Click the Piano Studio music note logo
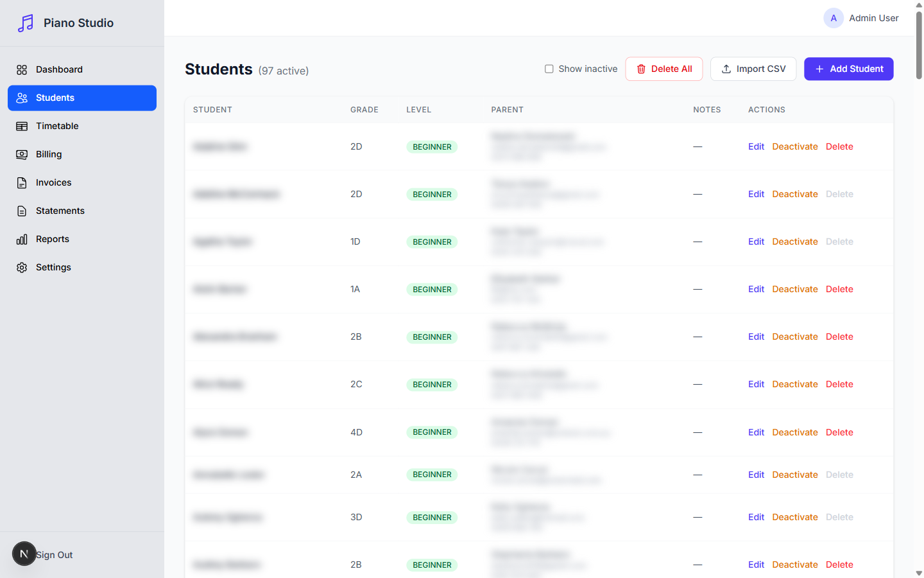 coord(26,23)
